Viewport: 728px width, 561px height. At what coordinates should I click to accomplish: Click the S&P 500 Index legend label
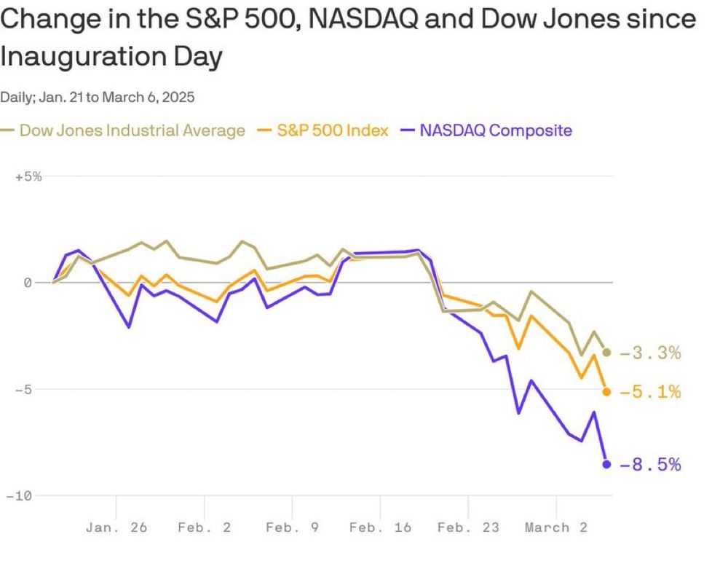[333, 130]
